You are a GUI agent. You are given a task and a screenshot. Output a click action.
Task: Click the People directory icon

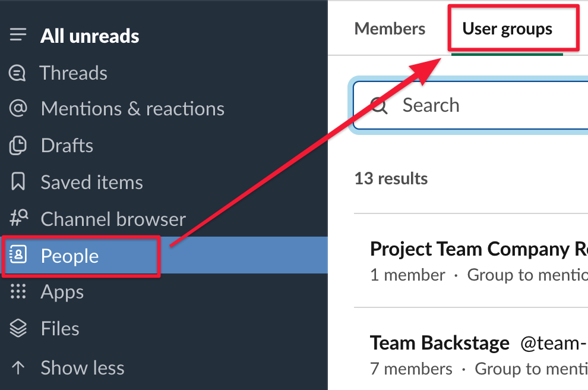(x=18, y=256)
